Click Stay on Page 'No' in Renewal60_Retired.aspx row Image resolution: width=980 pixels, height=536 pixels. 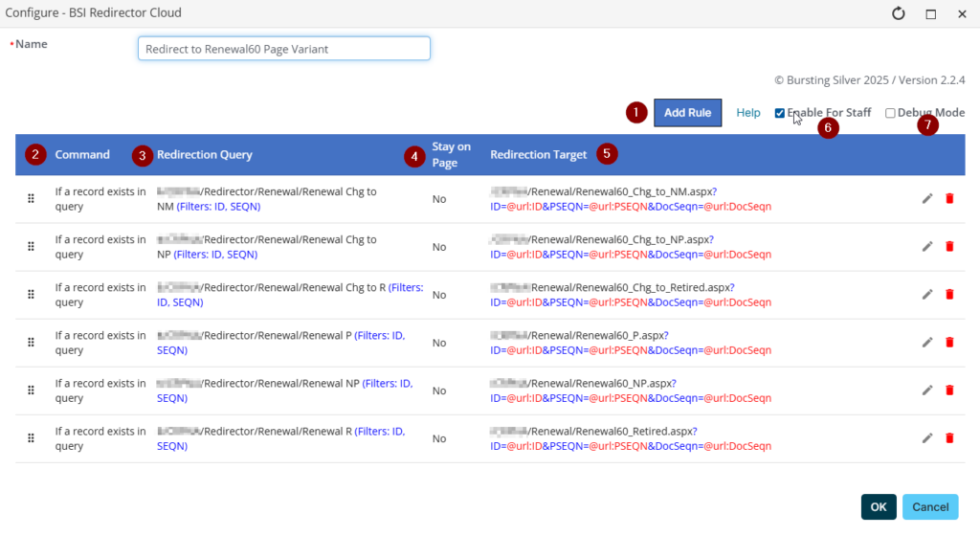click(439, 438)
